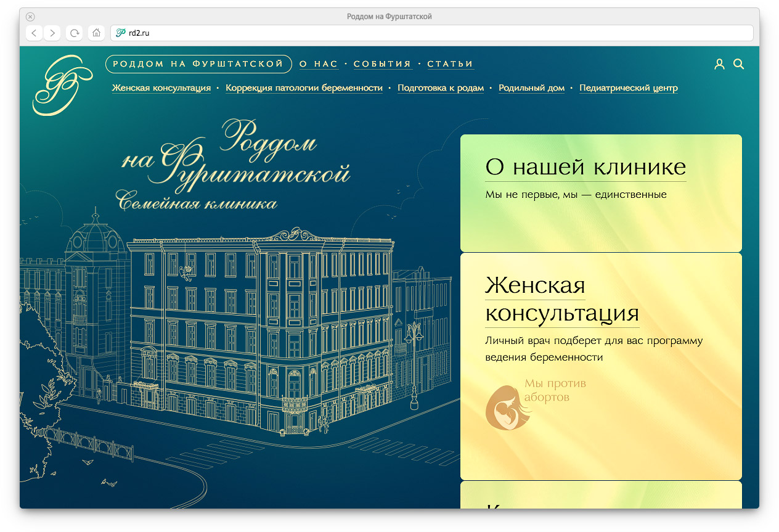This screenshot has width=779, height=532.
Task: Visit the Педиатрический центр link
Action: point(628,88)
